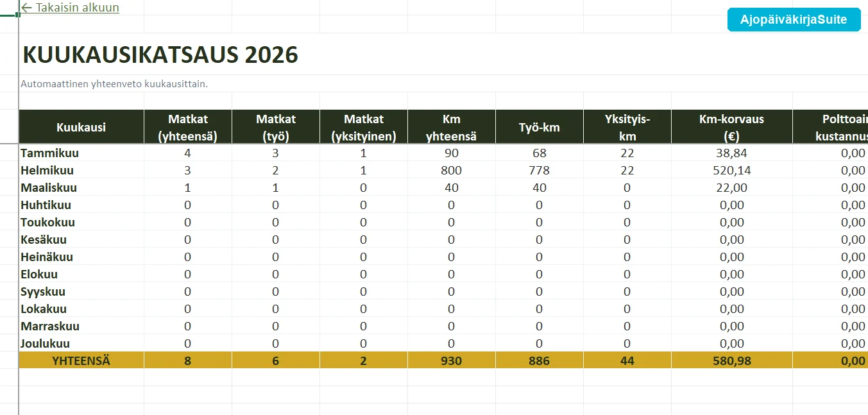The height and width of the screenshot is (415, 868).
Task: Select Tammikuu's Km yhteensä value 90
Action: click(x=452, y=153)
